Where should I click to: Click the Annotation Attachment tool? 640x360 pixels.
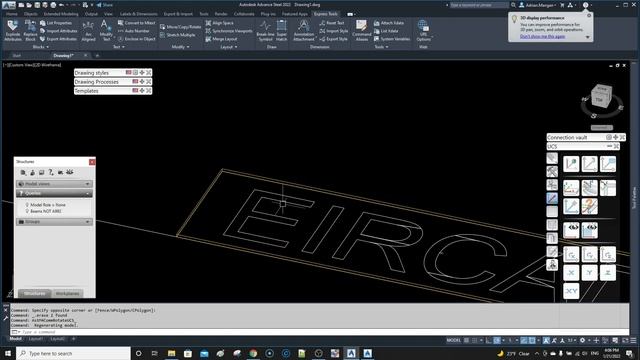[304, 31]
